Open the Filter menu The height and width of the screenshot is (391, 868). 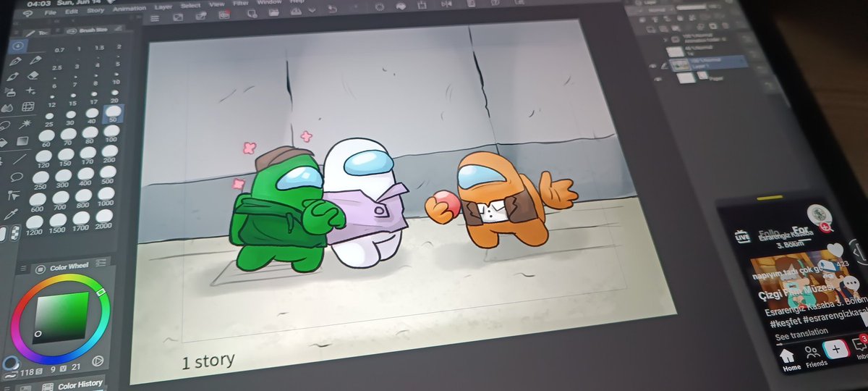coord(241,3)
